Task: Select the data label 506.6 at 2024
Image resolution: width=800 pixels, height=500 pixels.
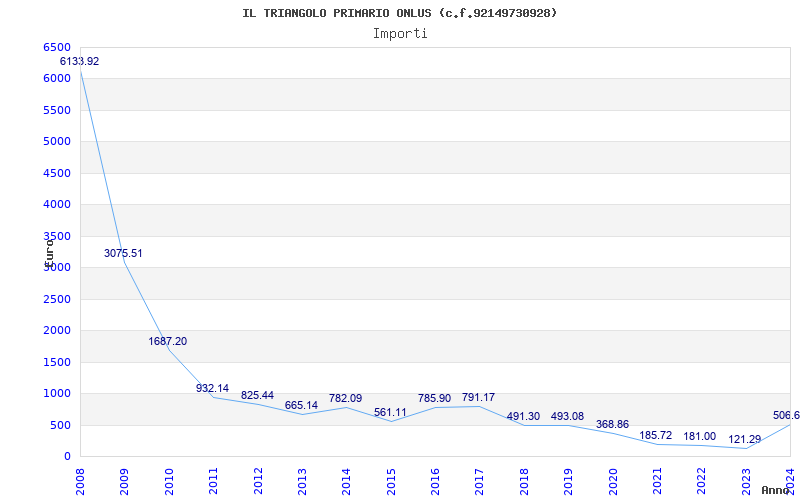Action: pos(786,416)
